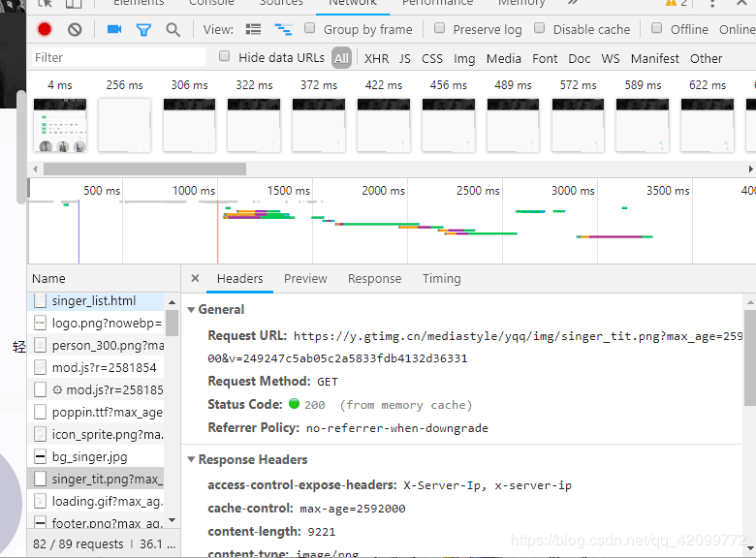The height and width of the screenshot is (558, 756).
Task: Enable Preserve log checkbox
Action: (x=439, y=28)
